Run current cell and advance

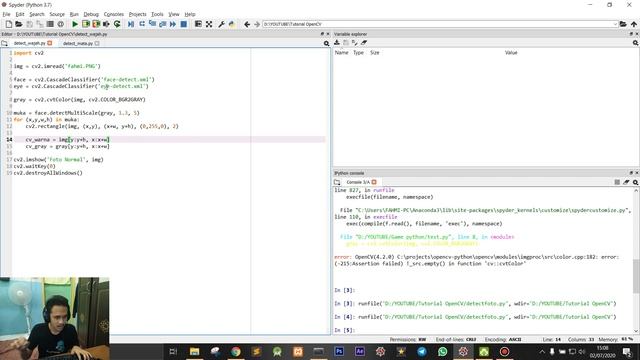point(96,24)
